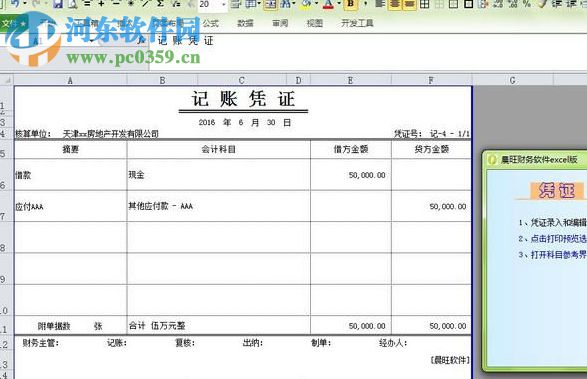Viewport: 587px width, 379px height.
Task: Click the fill color bucket swatch
Action: (x=306, y=4)
